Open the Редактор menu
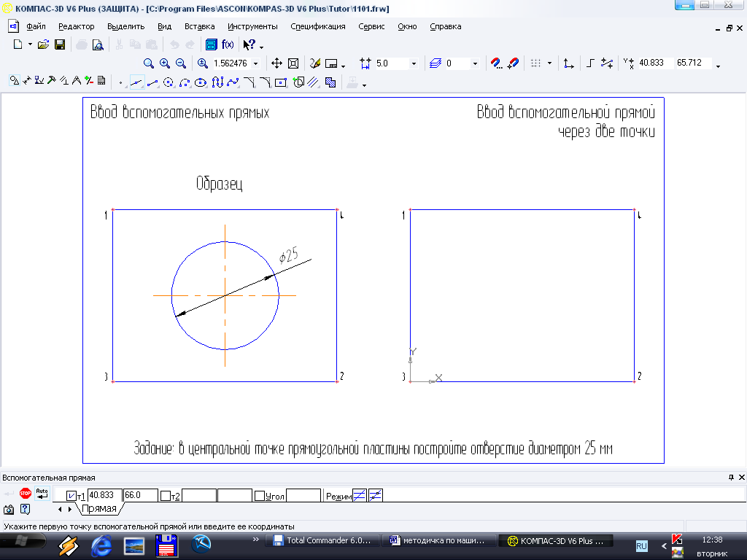The height and width of the screenshot is (560, 747). click(76, 27)
